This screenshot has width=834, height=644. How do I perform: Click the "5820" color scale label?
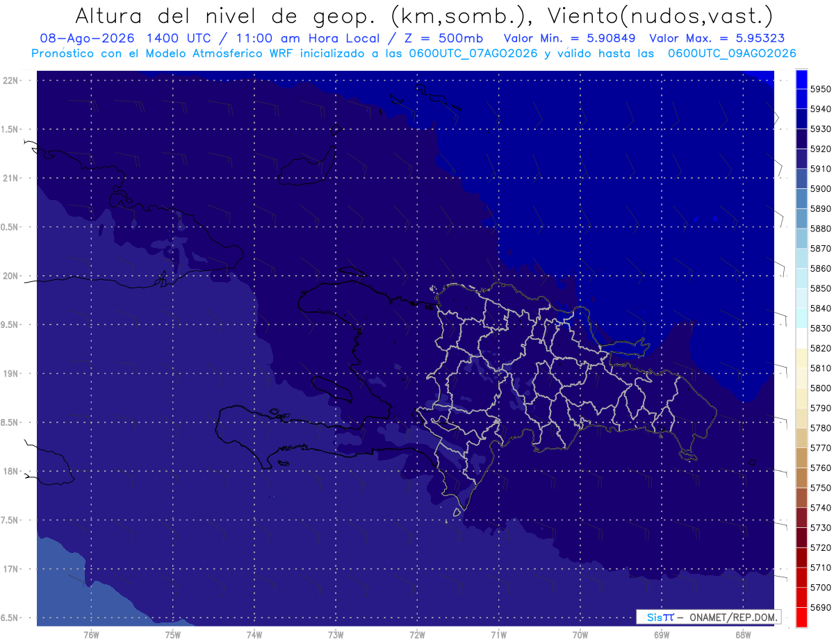pos(820,348)
